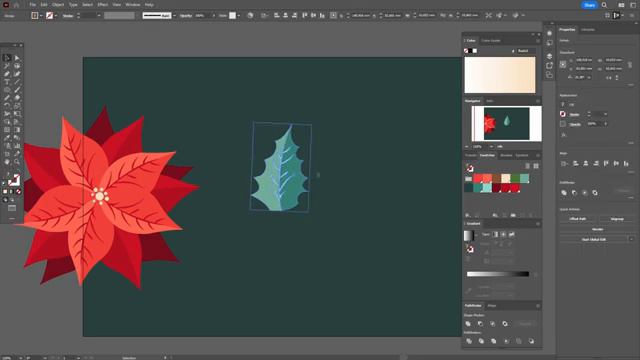Click the gradient slider bar in Gradient panel
Image resolution: width=640 pixels, height=360 pixels.
(498, 274)
